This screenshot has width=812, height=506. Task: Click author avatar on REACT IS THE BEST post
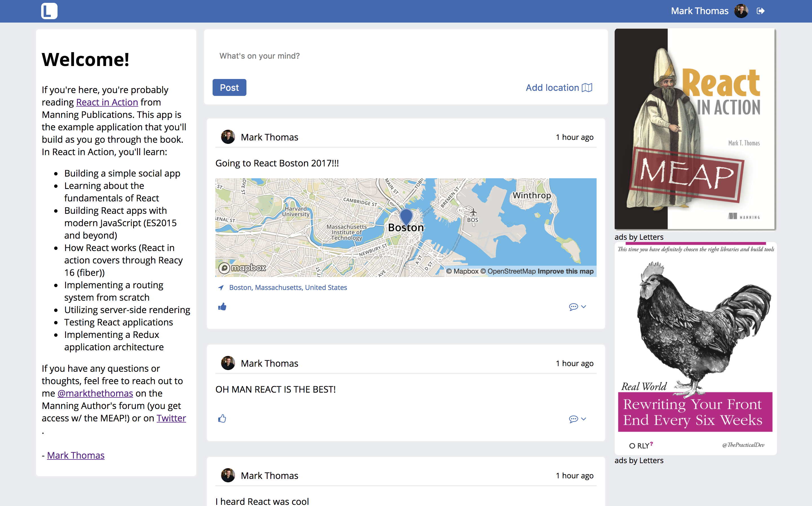[x=228, y=363]
